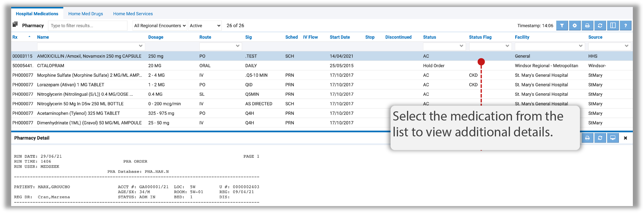Print the Pharmacy Detail report
Viewport: 644px width, 213px height.
click(587, 138)
